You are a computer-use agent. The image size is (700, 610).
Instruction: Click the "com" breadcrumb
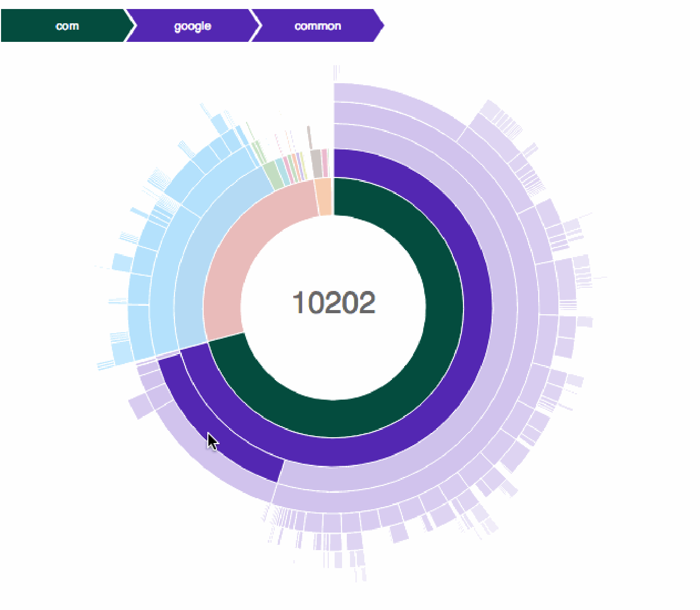coord(66,26)
